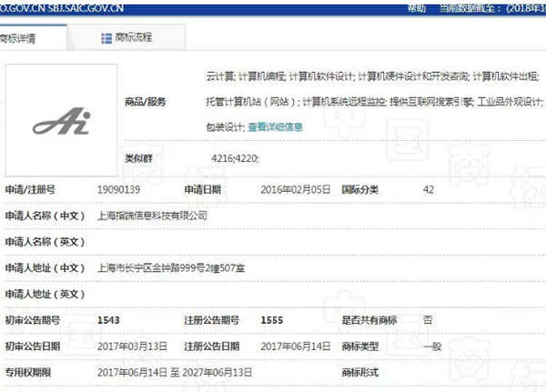This screenshot has width=546, height=392.
Task: Click preliminary announcement number 1543
Action: pyautogui.click(x=108, y=320)
